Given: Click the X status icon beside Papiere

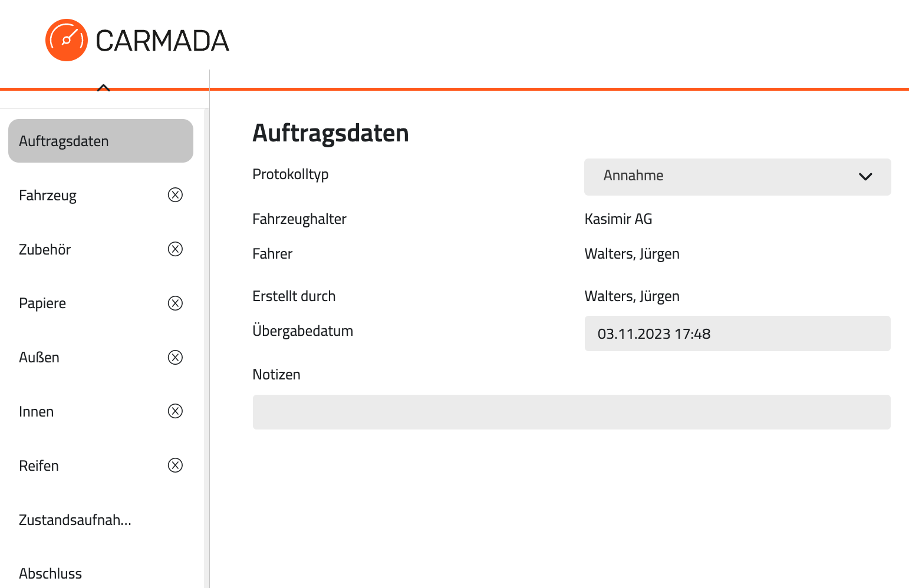Looking at the screenshot, I should [x=175, y=303].
